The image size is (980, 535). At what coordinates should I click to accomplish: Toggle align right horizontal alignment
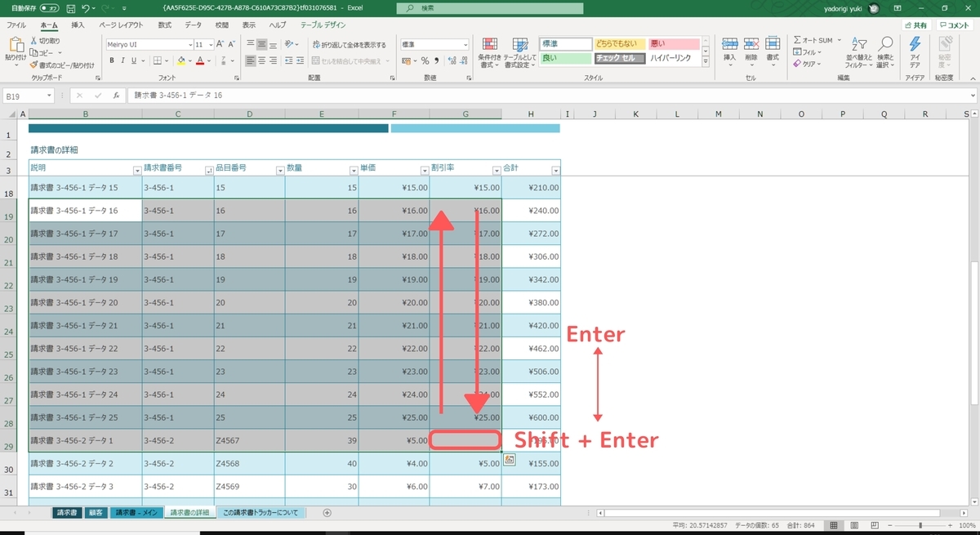(274, 60)
